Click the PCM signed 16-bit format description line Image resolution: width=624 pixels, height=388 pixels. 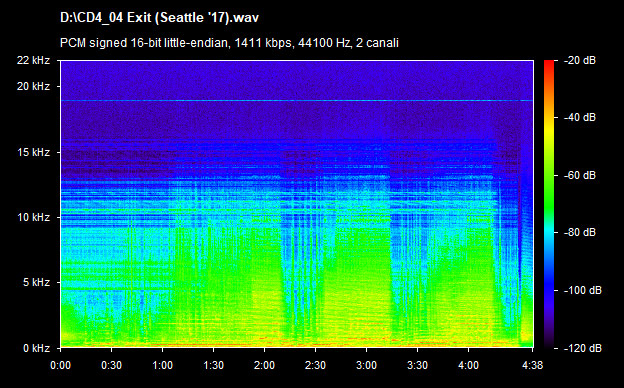coord(229,43)
